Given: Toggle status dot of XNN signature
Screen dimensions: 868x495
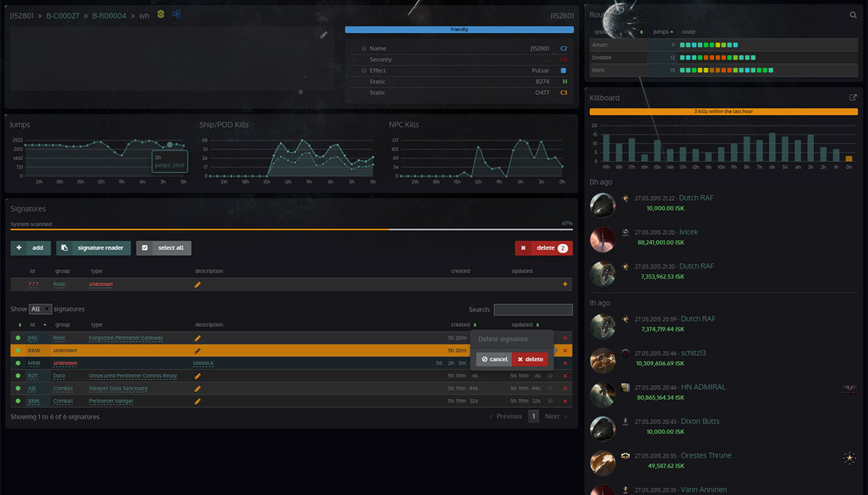Looking at the screenshot, I should pyautogui.click(x=18, y=401).
